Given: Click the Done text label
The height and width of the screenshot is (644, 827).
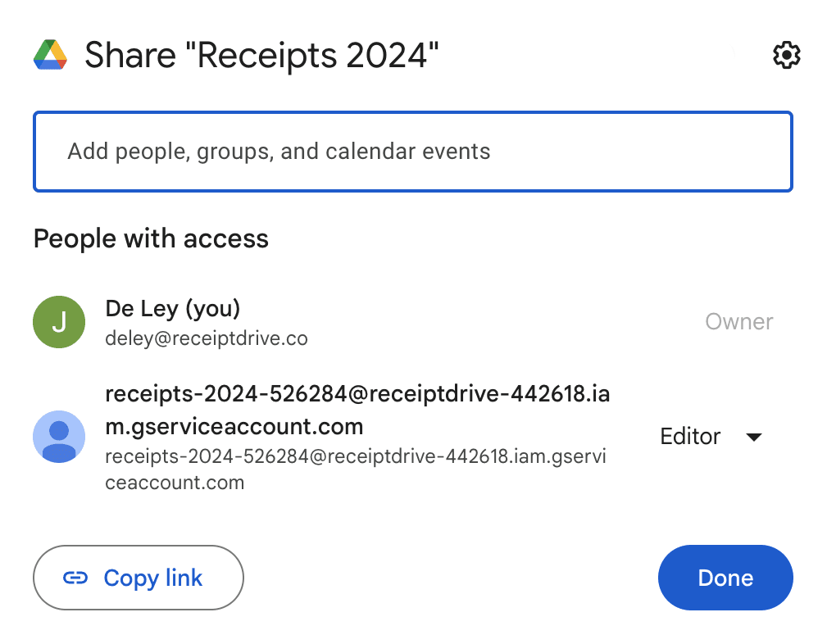Looking at the screenshot, I should 725,578.
